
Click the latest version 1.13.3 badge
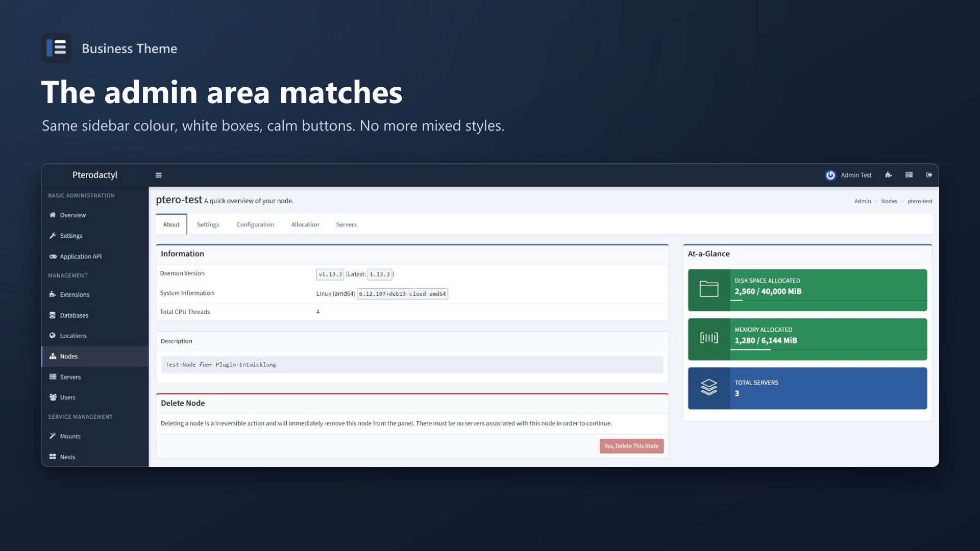tap(380, 274)
